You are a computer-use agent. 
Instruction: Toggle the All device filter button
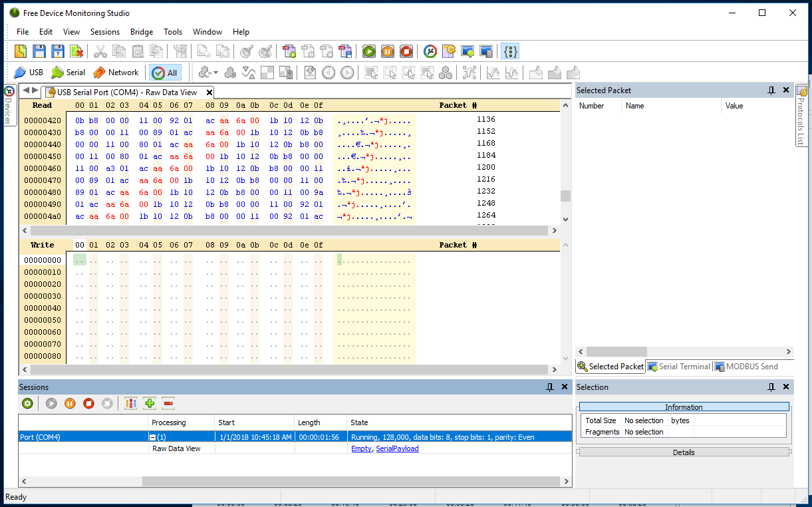(x=164, y=73)
